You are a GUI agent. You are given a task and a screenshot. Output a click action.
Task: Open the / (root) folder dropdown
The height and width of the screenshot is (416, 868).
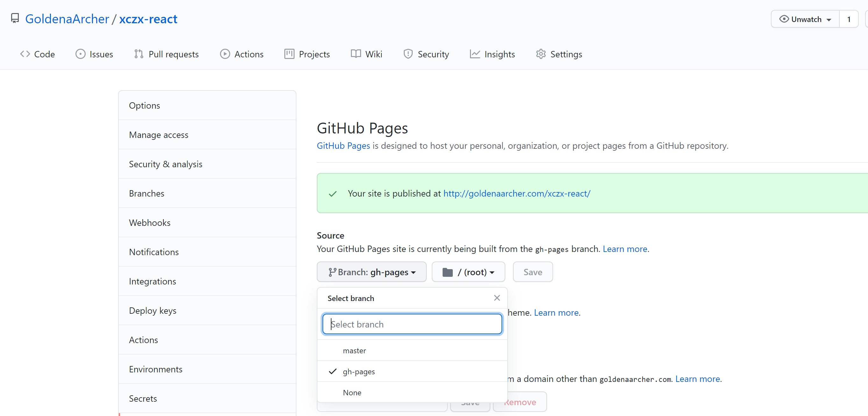[x=468, y=272]
